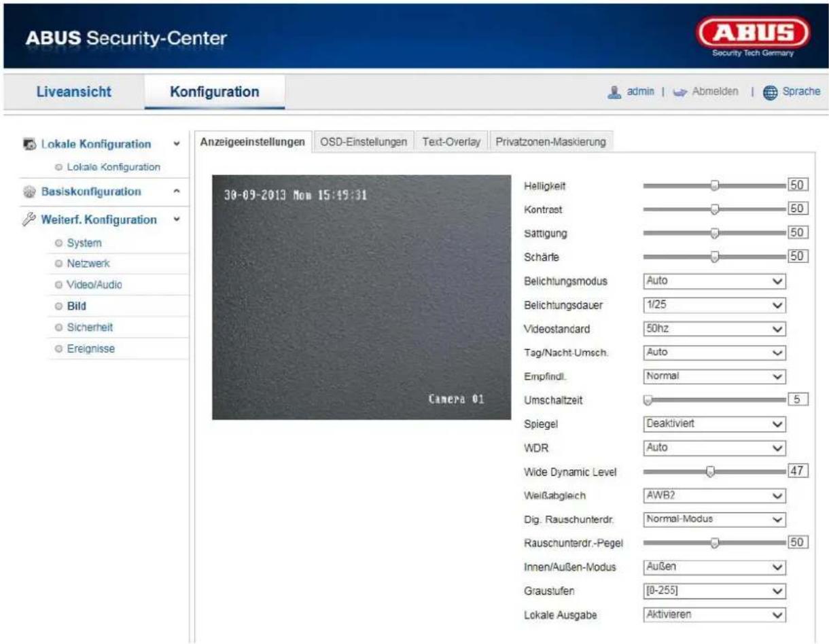829x644 pixels.
Task: Open the Lokale Ausgabe dropdown
Action: coord(714,614)
